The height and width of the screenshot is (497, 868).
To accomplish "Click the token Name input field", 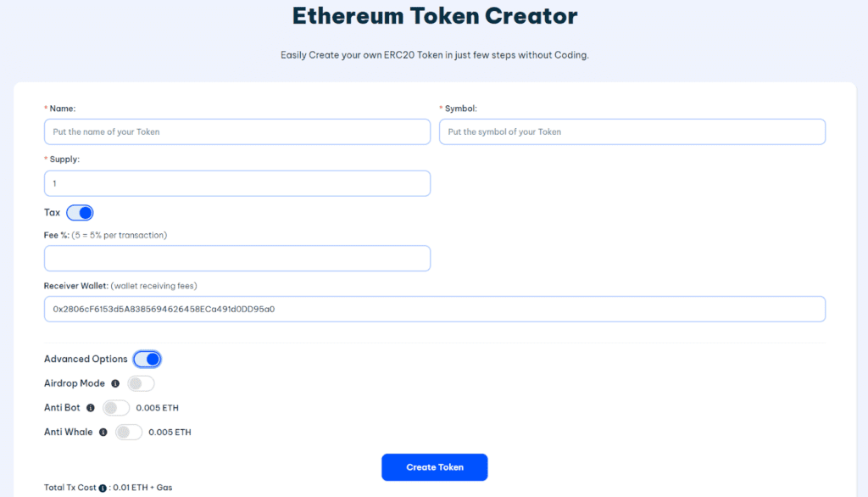I will point(237,131).
